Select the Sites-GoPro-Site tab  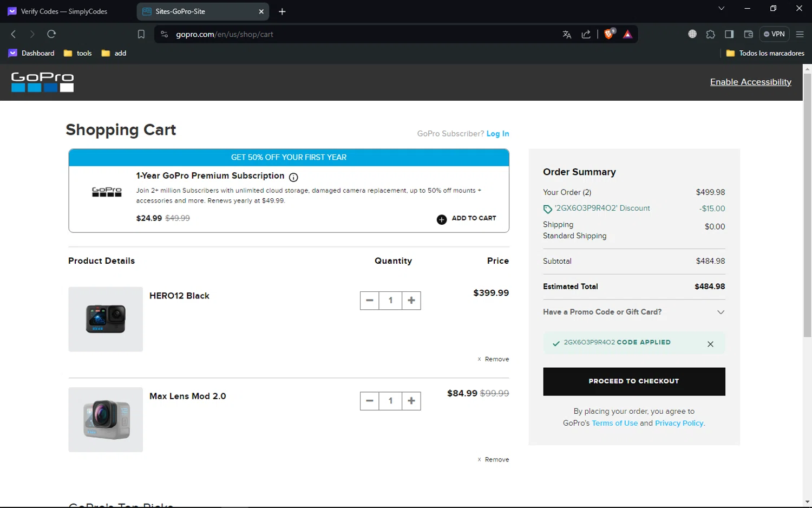pos(203,11)
